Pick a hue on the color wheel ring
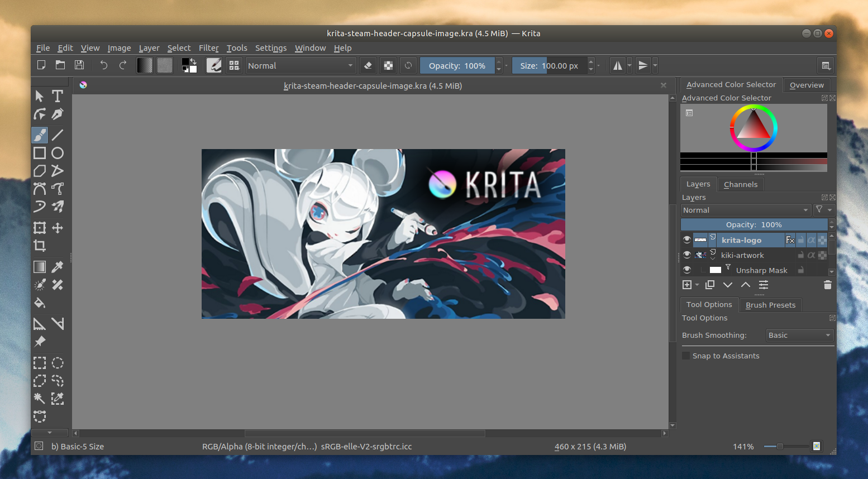The image size is (868, 479). (776, 128)
